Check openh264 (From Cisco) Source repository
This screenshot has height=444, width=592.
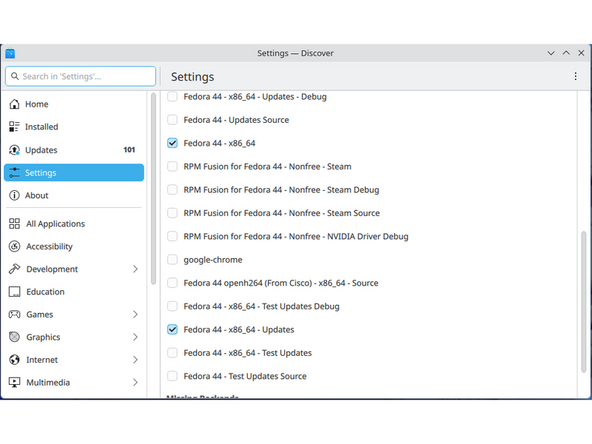point(172,283)
